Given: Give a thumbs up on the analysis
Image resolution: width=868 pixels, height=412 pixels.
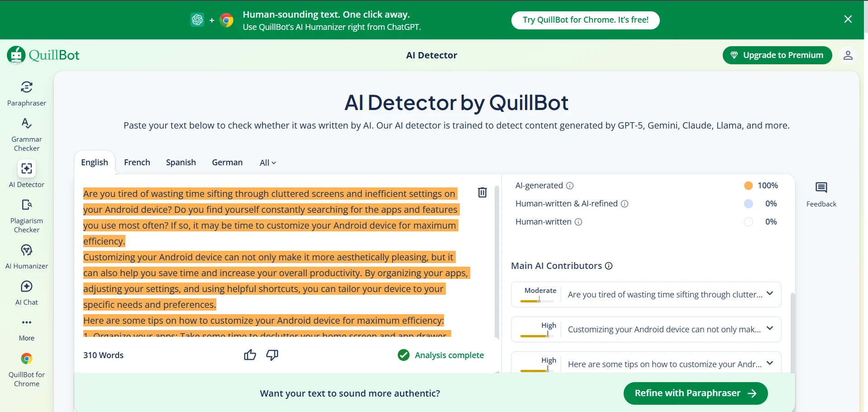Looking at the screenshot, I should pyautogui.click(x=250, y=355).
